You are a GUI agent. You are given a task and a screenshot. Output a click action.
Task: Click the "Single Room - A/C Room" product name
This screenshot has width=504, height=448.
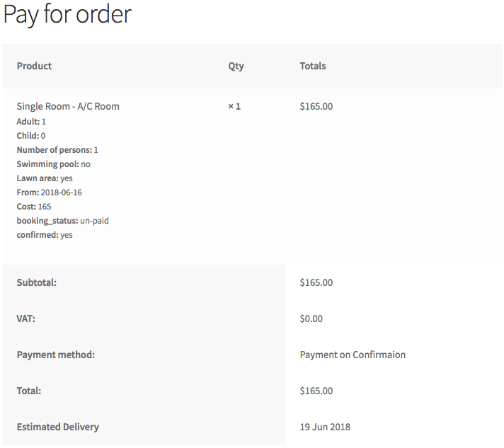[x=68, y=106]
